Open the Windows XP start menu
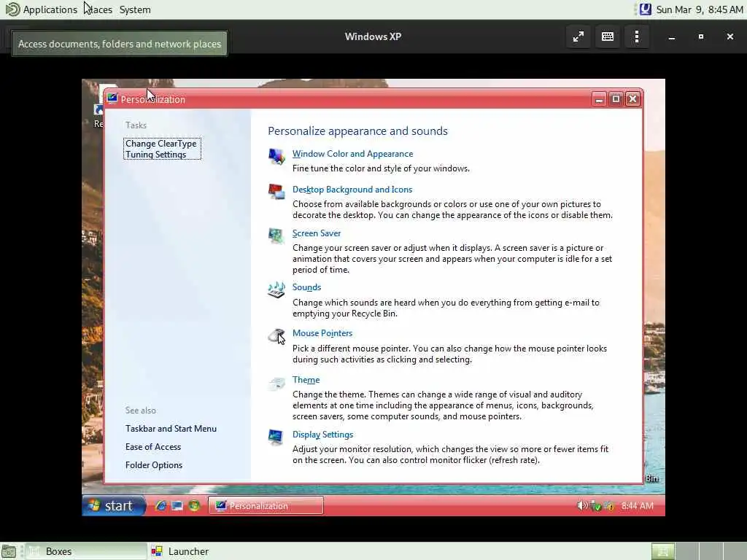Viewport: 747px width, 560px height. [x=113, y=506]
